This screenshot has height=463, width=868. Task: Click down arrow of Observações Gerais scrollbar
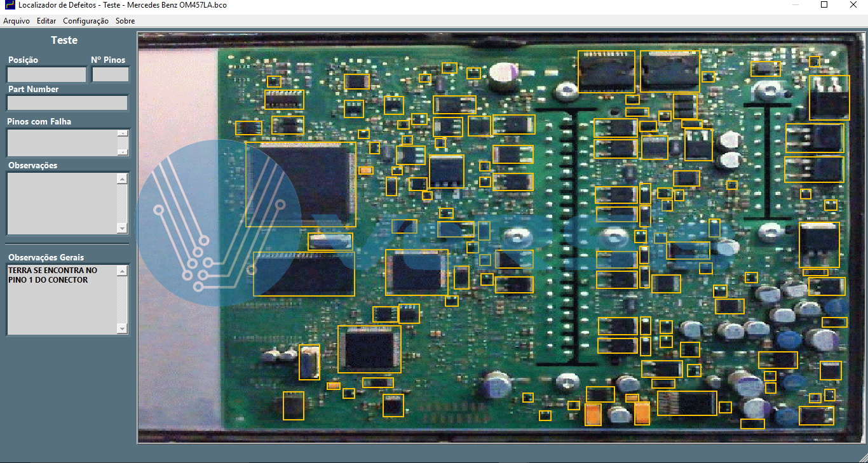click(123, 328)
